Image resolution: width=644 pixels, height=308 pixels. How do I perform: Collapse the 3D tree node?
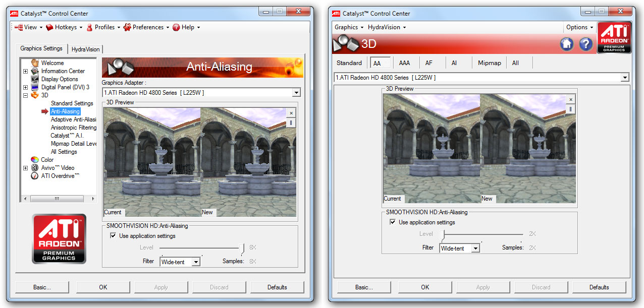(25, 95)
